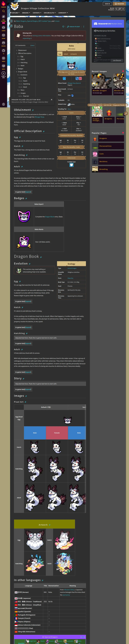The image size is (129, 644).
Task: Advance the Recent Images carousel arrow
Action: pos(124,84)
